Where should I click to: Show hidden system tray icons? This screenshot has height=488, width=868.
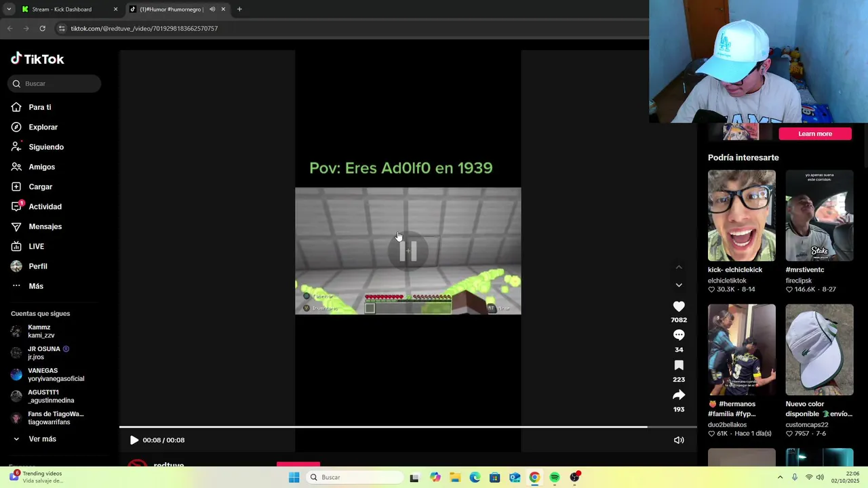pyautogui.click(x=780, y=477)
